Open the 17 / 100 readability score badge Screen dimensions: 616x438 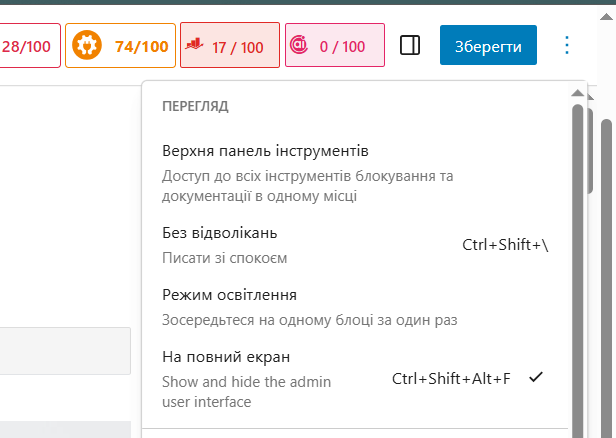[x=229, y=46]
